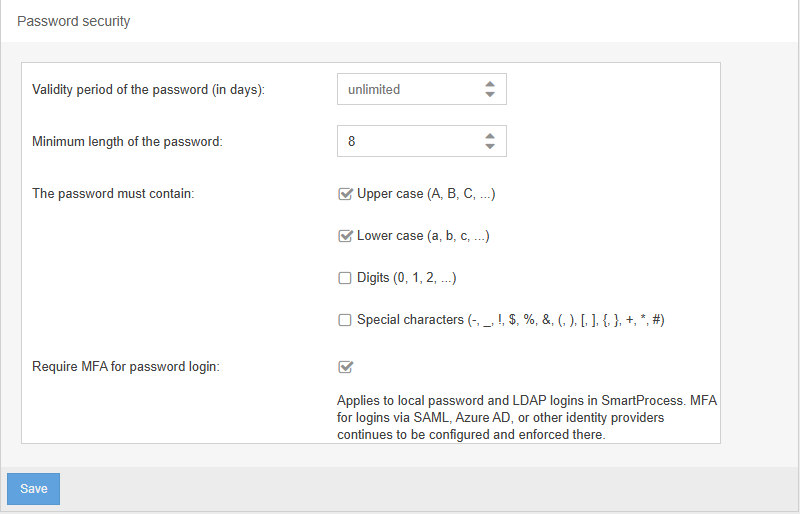Disable the Require MFA for password login checkbox
Viewport: 800px width, 514px height.
(345, 366)
